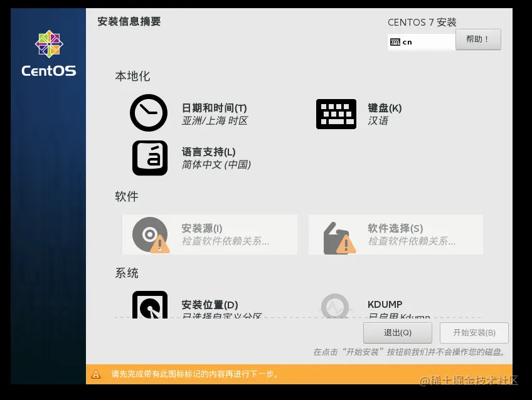Image resolution: width=532 pixels, height=400 pixels.
Task: Open the language support icon
Action: (x=150, y=158)
